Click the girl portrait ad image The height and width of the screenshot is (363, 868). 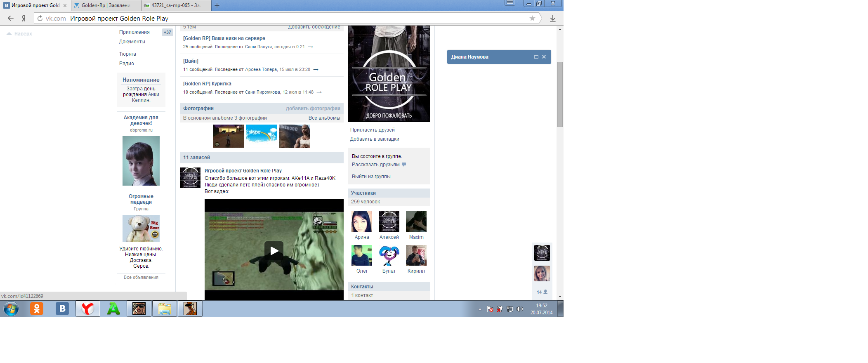pyautogui.click(x=141, y=161)
